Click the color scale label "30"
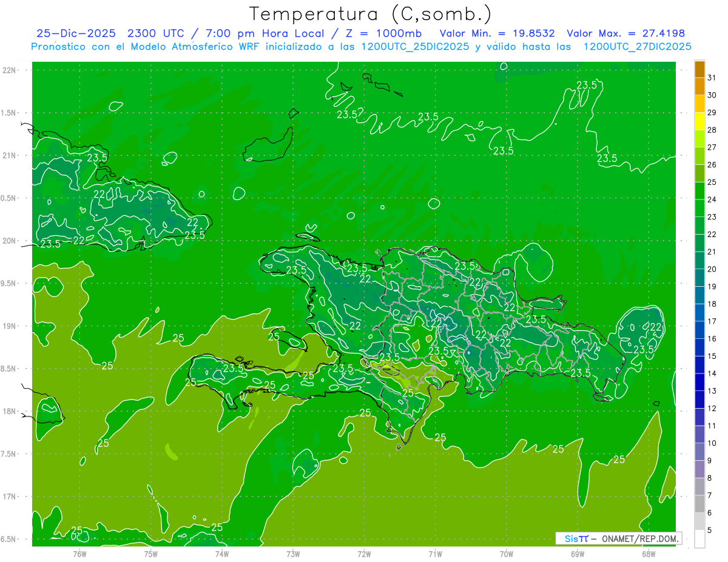The height and width of the screenshot is (562, 728). click(712, 95)
